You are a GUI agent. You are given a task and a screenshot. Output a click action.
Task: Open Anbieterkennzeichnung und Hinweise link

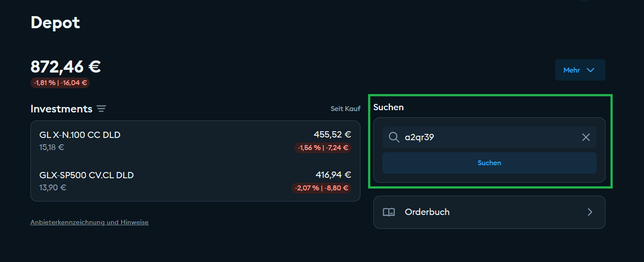89,222
